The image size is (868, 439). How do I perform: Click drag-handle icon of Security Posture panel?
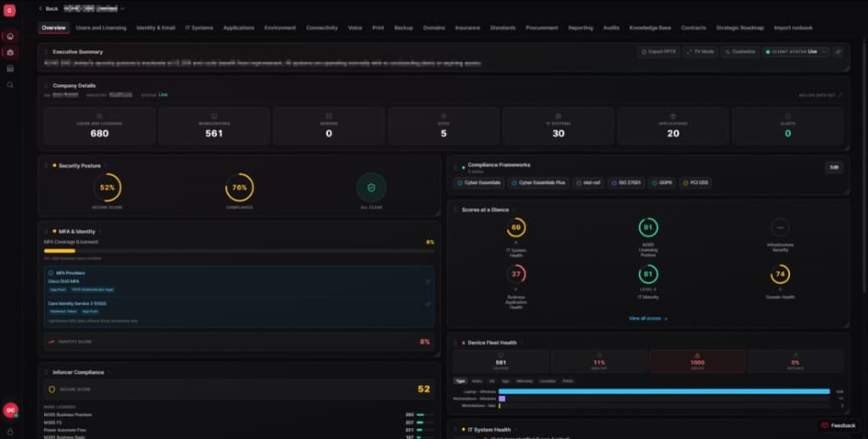point(47,165)
